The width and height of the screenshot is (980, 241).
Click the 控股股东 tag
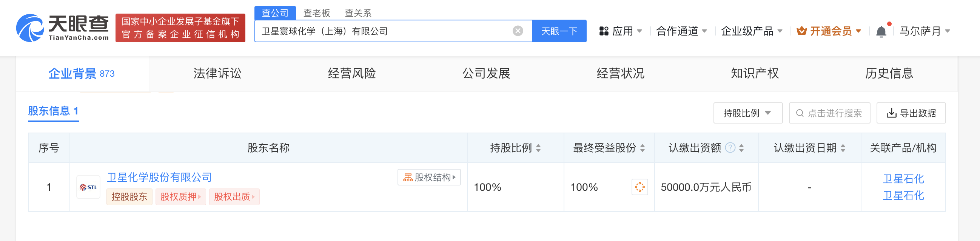(129, 196)
